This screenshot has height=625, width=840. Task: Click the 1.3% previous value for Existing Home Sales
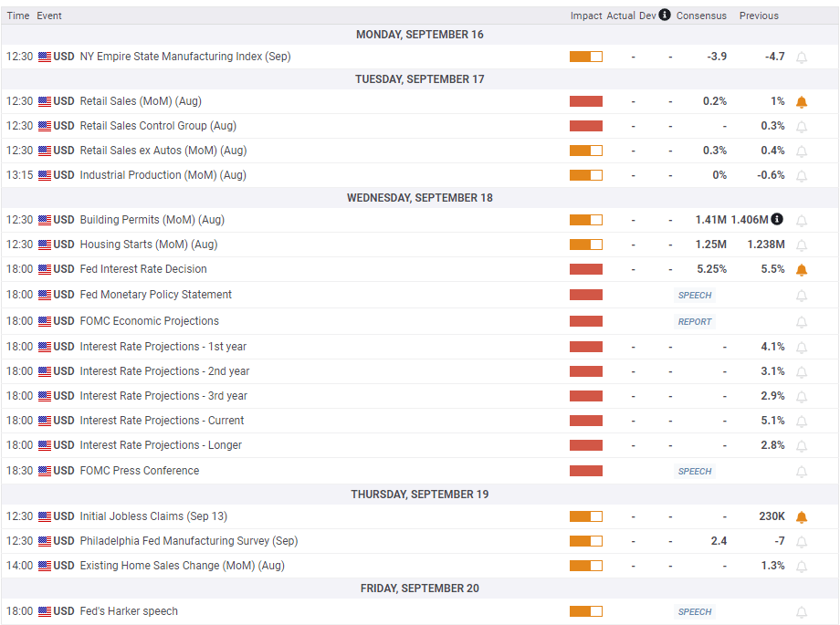coord(773,566)
